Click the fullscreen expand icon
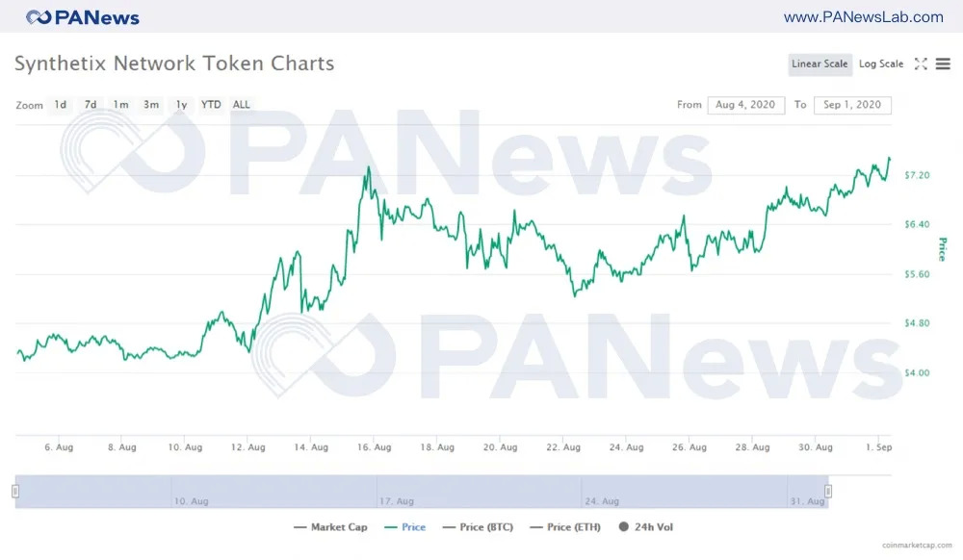Image resolution: width=963 pixels, height=560 pixels. click(x=921, y=64)
